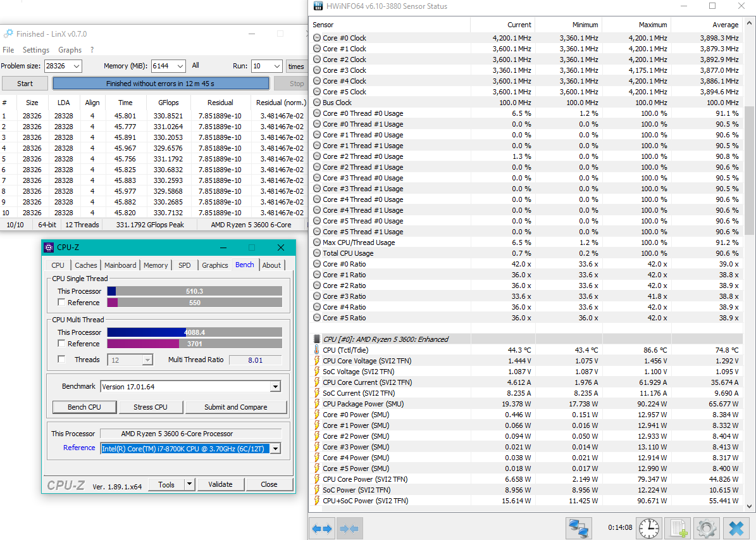Click the Total CPU Usage sensor icon

click(x=317, y=253)
